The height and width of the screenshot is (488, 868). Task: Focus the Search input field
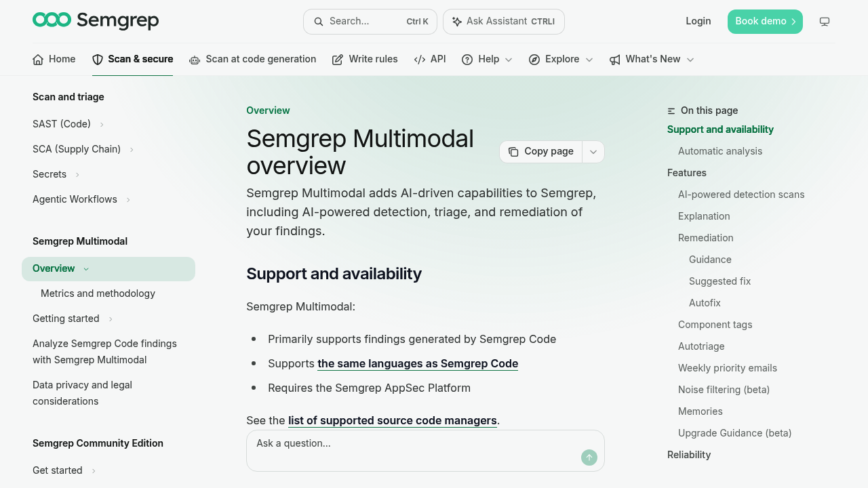point(370,22)
